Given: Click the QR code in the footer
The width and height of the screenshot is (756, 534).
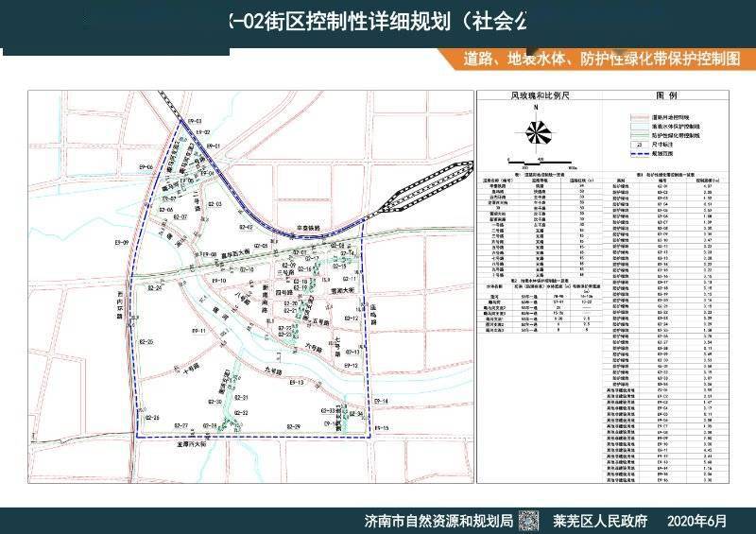Looking at the screenshot, I should [529, 521].
